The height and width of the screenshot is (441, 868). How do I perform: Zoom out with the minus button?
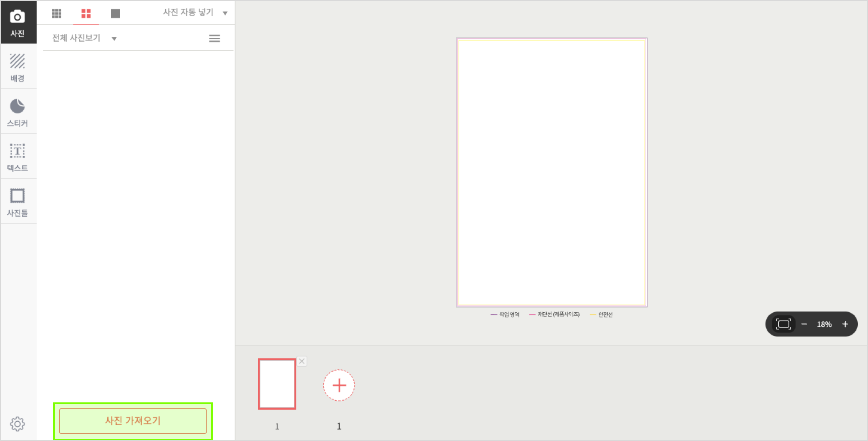[x=804, y=324]
